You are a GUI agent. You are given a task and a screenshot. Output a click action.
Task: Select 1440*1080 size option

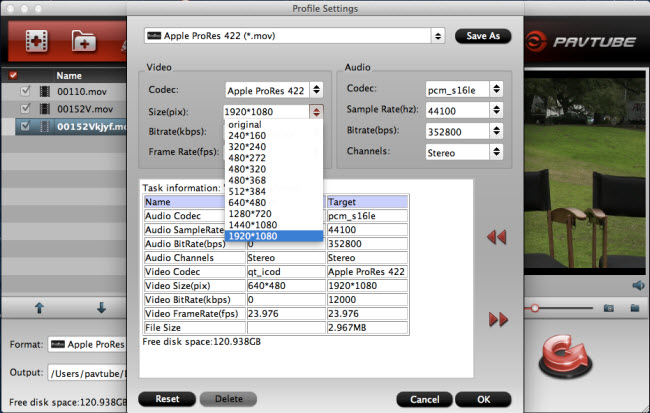pos(274,225)
